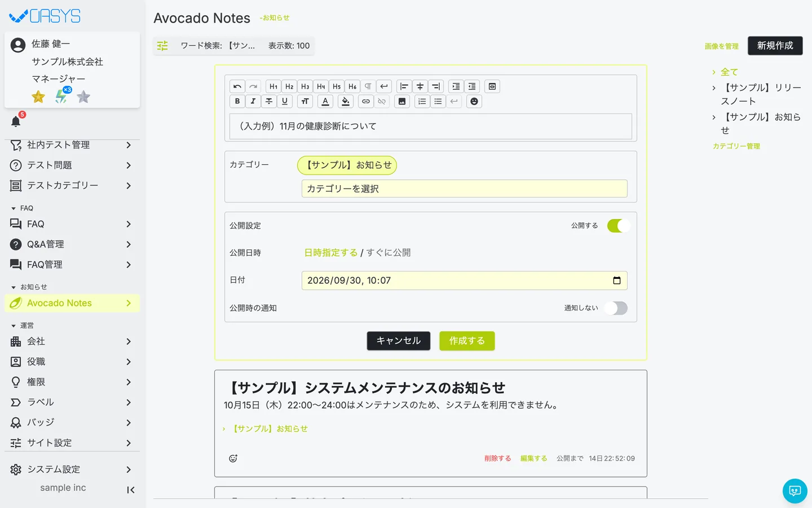Toggle bold formatting
812x508 pixels.
237,102
